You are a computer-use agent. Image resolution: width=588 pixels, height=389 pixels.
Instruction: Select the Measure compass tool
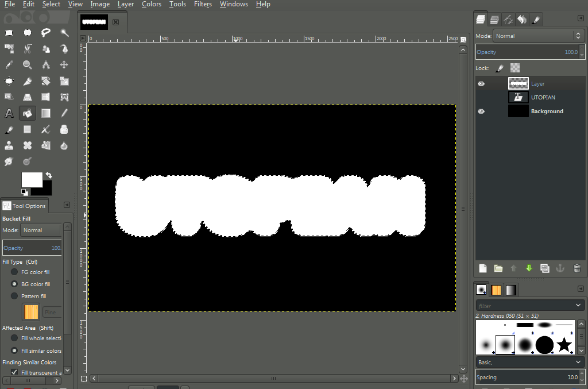(46, 65)
